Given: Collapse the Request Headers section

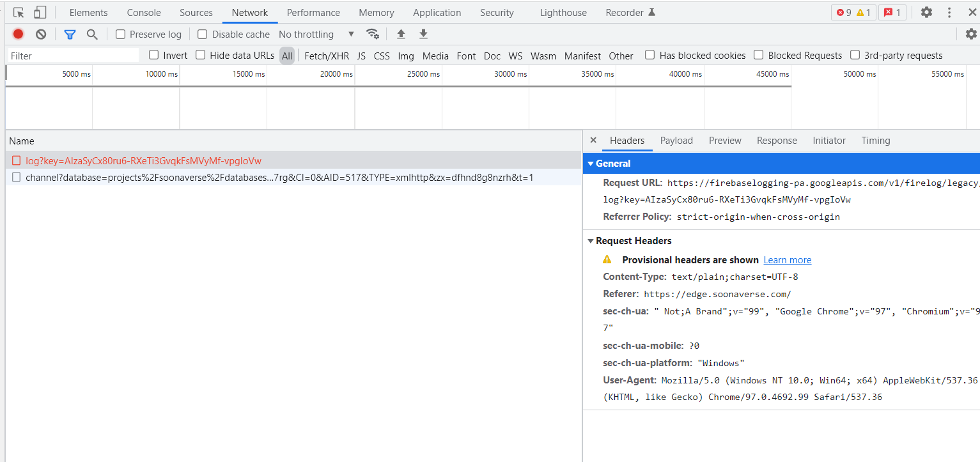Looking at the screenshot, I should coord(591,241).
